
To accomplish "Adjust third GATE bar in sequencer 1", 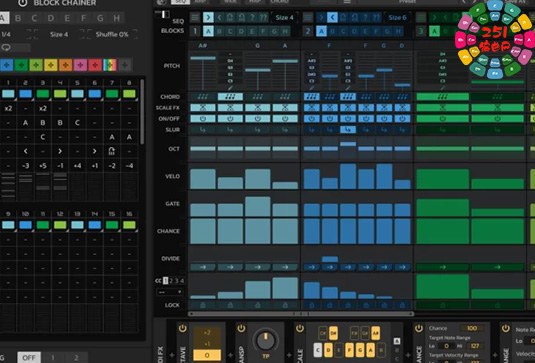I will point(258,206).
